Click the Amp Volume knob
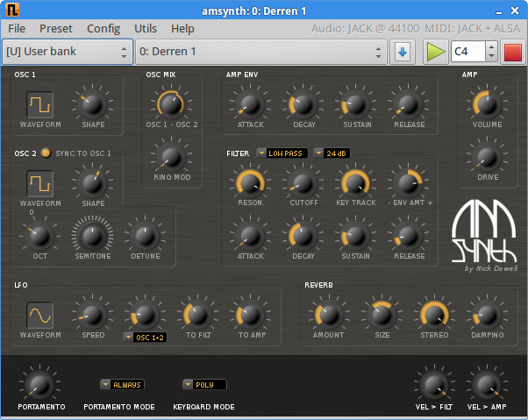This screenshot has height=420, width=528. click(x=487, y=104)
